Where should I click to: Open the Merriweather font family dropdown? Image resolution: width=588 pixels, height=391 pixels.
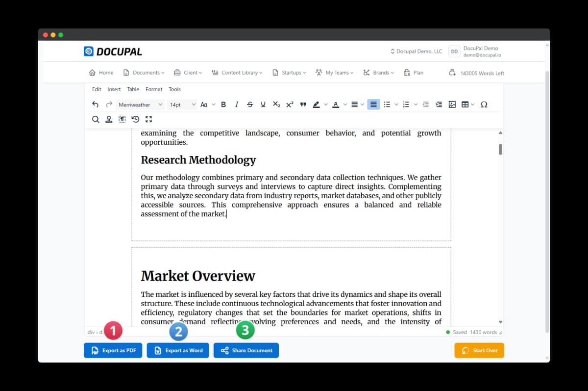(x=140, y=105)
